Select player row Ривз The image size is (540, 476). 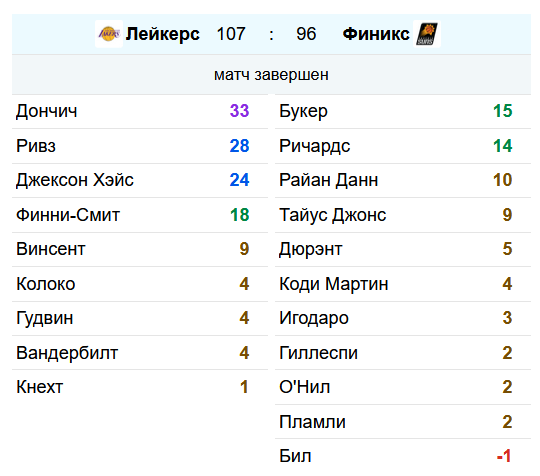[x=140, y=146]
